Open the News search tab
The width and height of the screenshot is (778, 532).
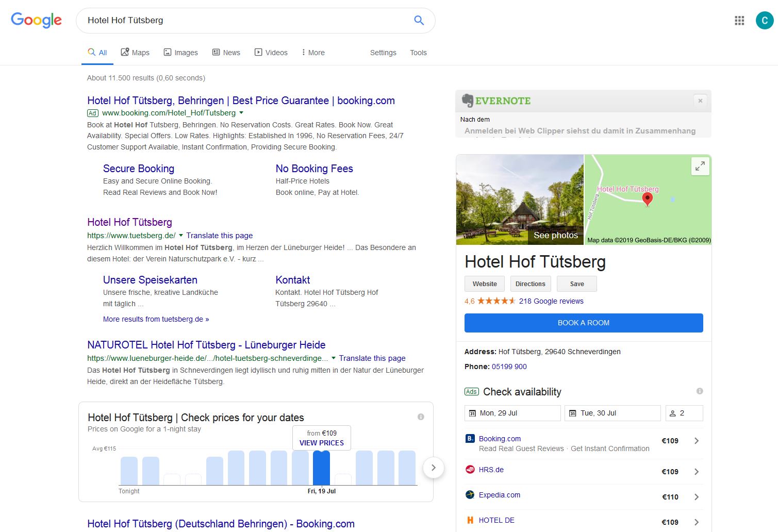[226, 52]
